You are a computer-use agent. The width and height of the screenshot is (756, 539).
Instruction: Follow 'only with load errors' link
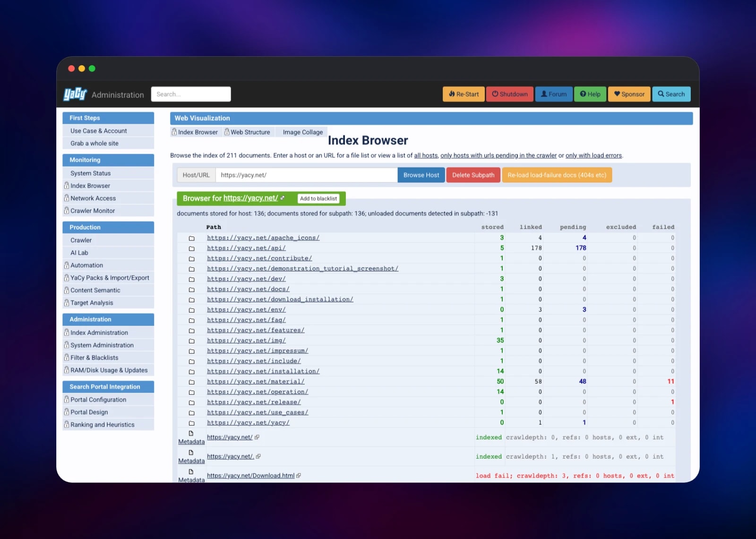[593, 155]
